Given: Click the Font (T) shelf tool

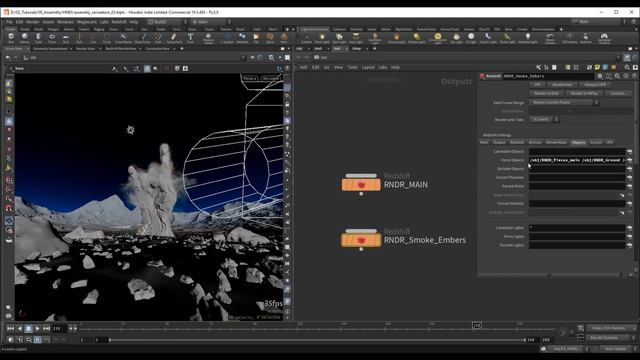Looking at the screenshot, I should click(190, 37).
